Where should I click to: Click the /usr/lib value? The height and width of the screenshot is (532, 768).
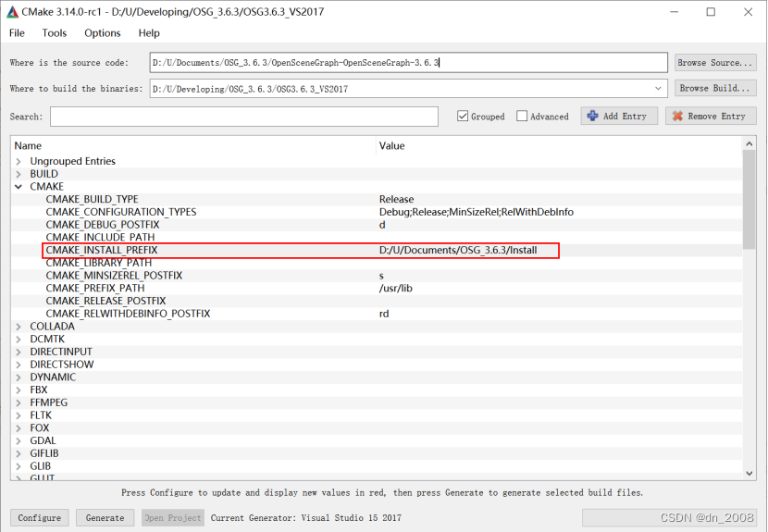396,289
